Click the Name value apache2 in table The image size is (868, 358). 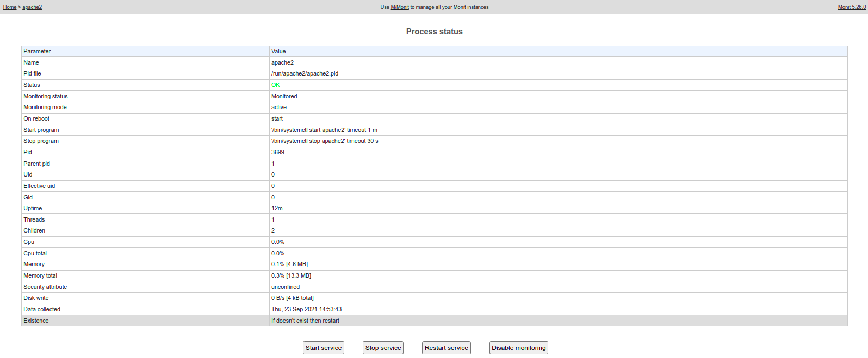pyautogui.click(x=282, y=62)
